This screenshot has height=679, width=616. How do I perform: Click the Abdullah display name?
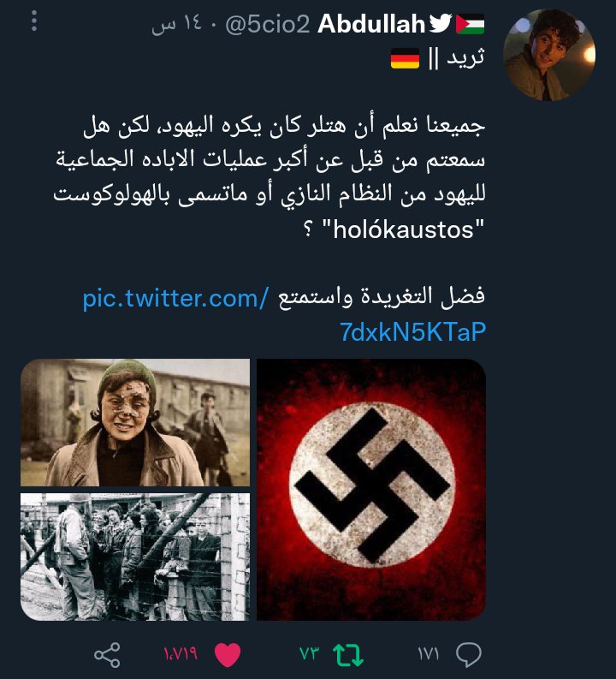371,23
